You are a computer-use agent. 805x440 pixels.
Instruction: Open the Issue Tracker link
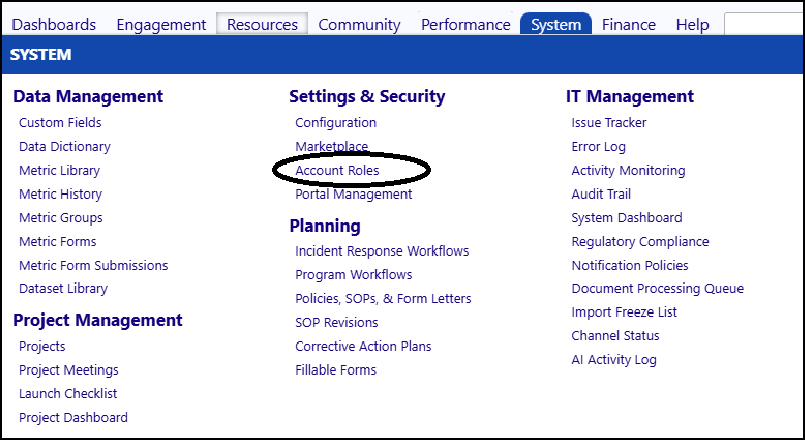coord(609,123)
